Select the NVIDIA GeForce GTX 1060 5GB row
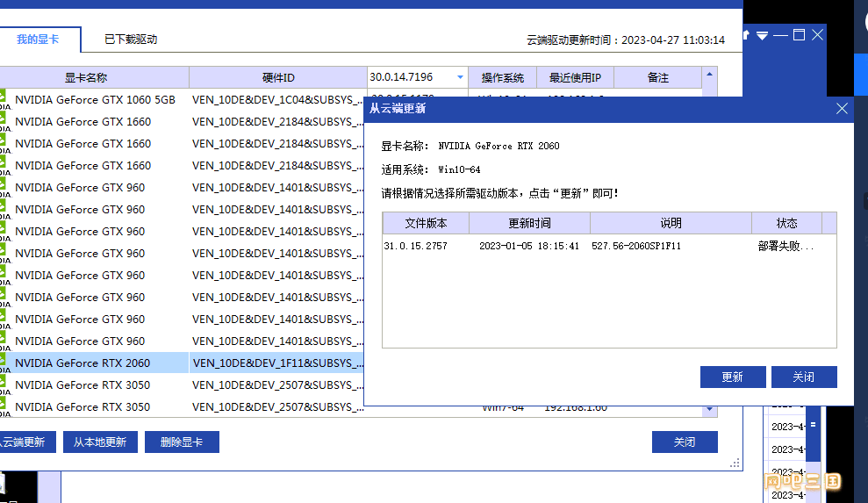The width and height of the screenshot is (868, 503). tap(94, 100)
